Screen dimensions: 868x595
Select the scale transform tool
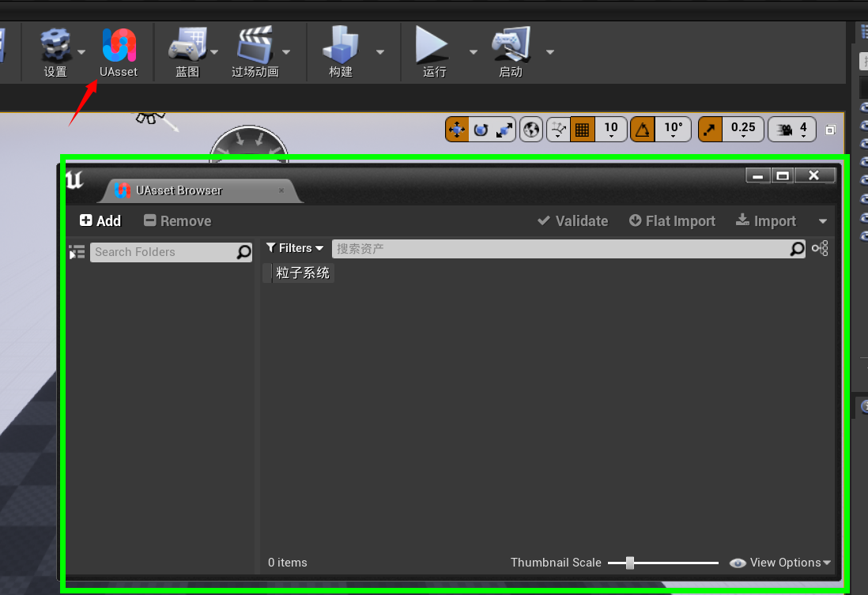[x=504, y=130]
